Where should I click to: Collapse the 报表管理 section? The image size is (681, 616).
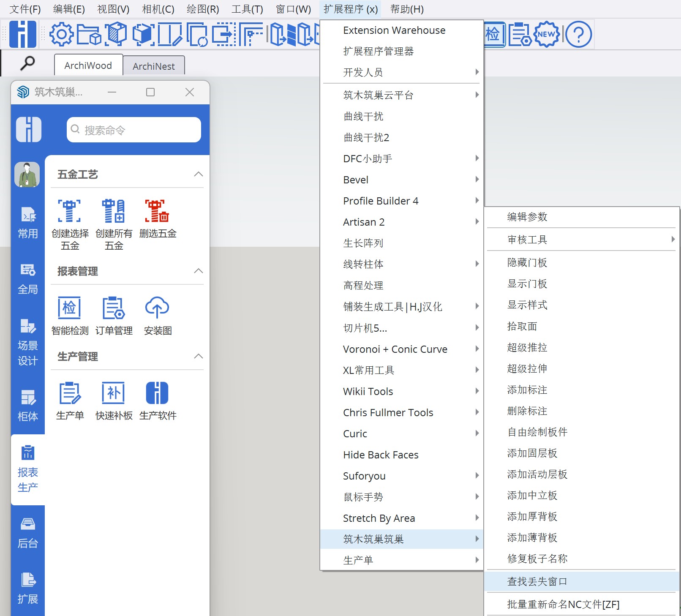(197, 272)
